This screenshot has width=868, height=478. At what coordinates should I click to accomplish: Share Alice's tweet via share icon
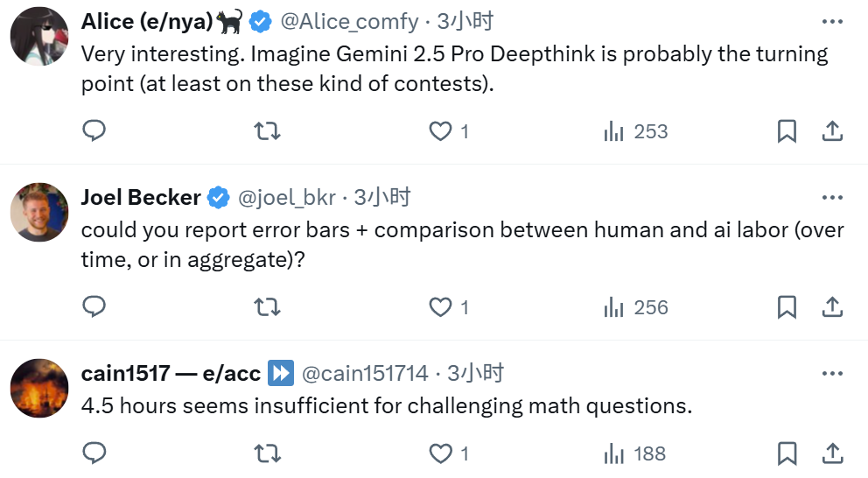click(832, 131)
